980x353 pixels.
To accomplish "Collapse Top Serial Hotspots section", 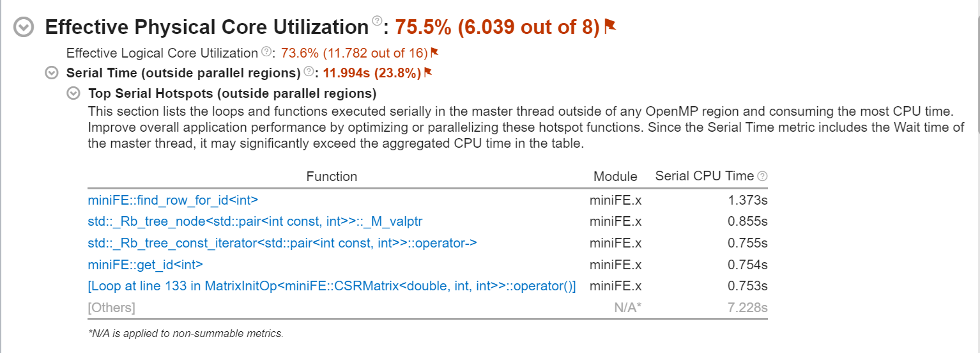I will pos(73,94).
